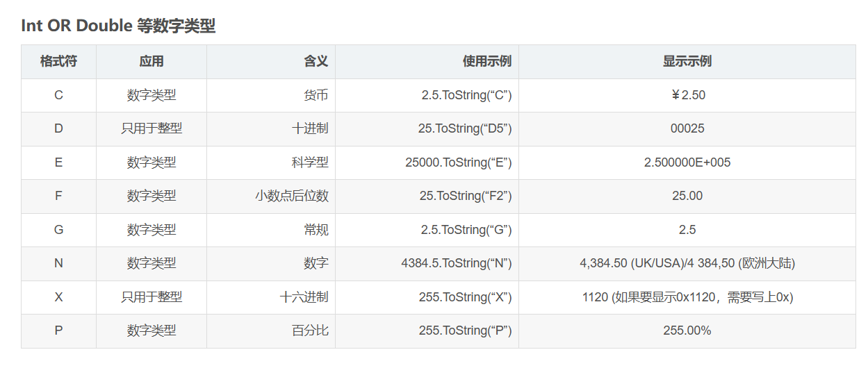This screenshot has width=868, height=368.
Task: Select the example 255.ToString(“X”)
Action: (466, 297)
